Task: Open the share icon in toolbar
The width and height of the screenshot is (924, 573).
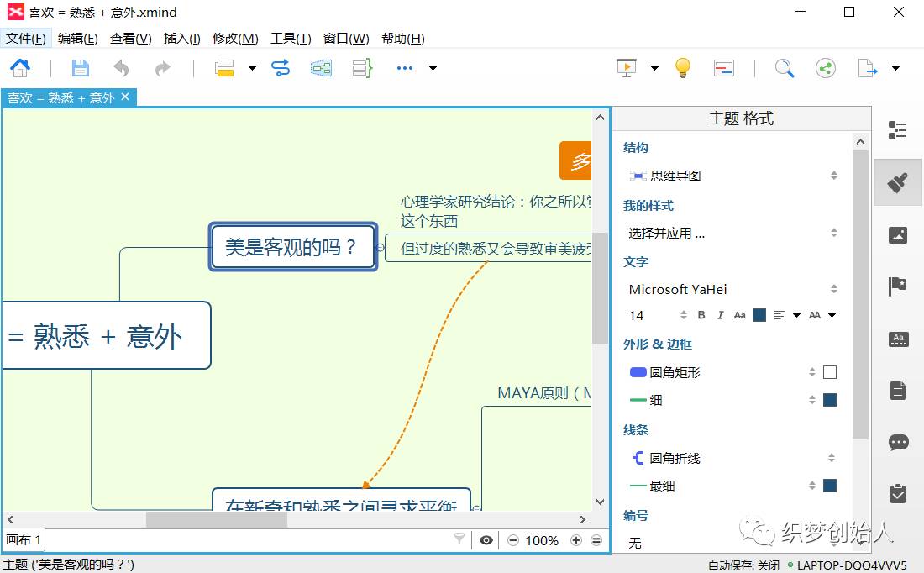Action: (826, 68)
